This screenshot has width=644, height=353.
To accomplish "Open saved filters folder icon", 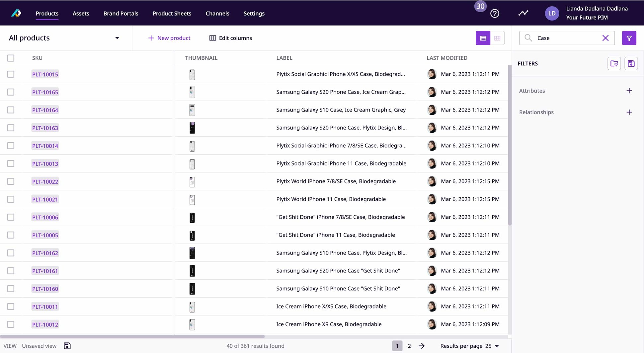I will tap(614, 63).
